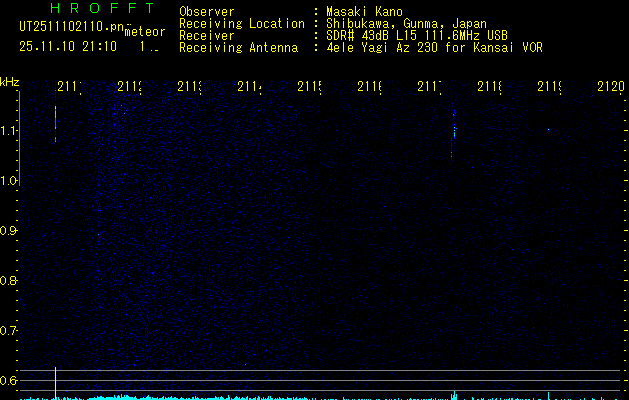Click the small cyan dot echo near 2119

pos(548,130)
